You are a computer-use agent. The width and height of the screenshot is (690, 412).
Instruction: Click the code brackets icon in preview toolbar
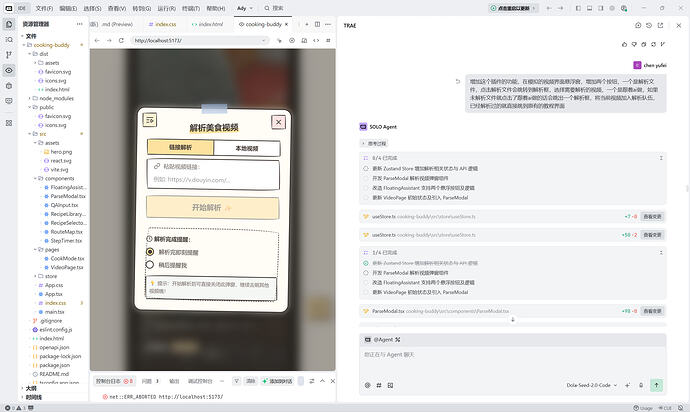[316, 40]
